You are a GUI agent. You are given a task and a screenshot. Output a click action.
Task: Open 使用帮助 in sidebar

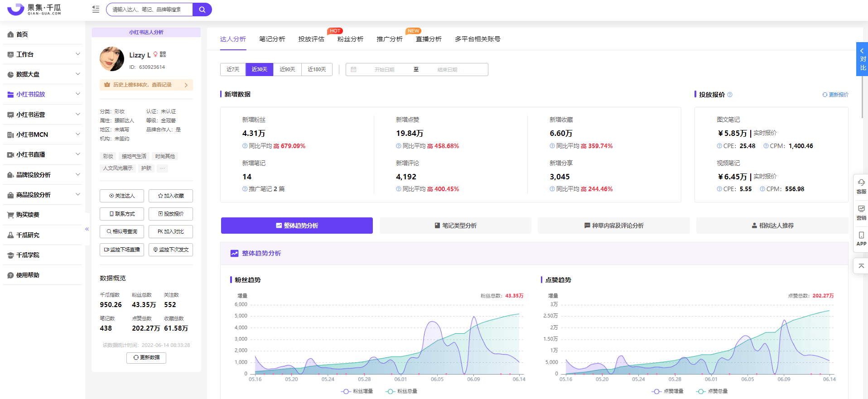43,275
